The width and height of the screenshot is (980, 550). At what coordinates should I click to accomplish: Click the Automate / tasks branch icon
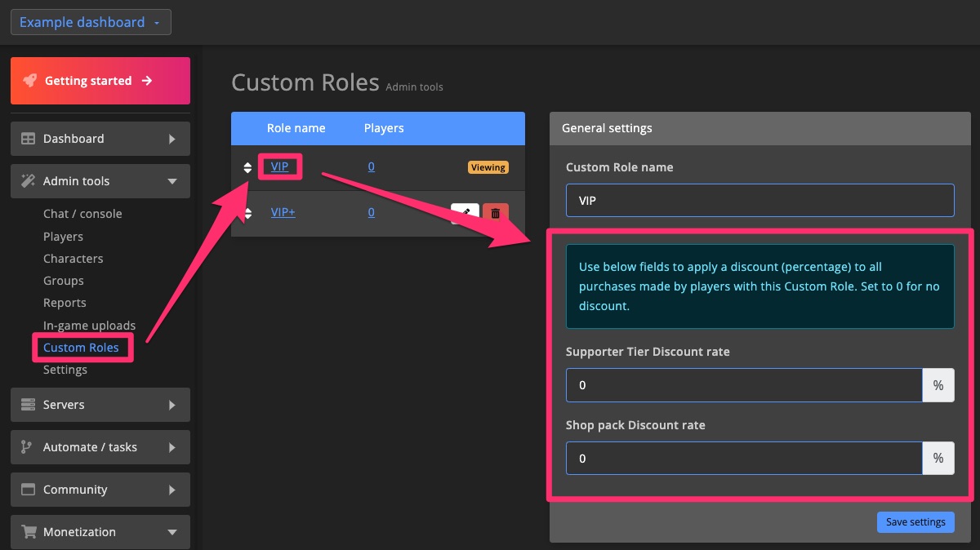pos(29,446)
